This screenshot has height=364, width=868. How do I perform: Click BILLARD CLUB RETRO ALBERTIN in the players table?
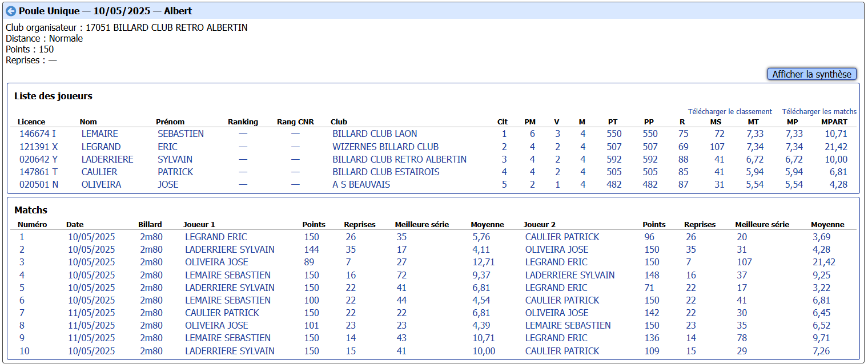pos(400,159)
